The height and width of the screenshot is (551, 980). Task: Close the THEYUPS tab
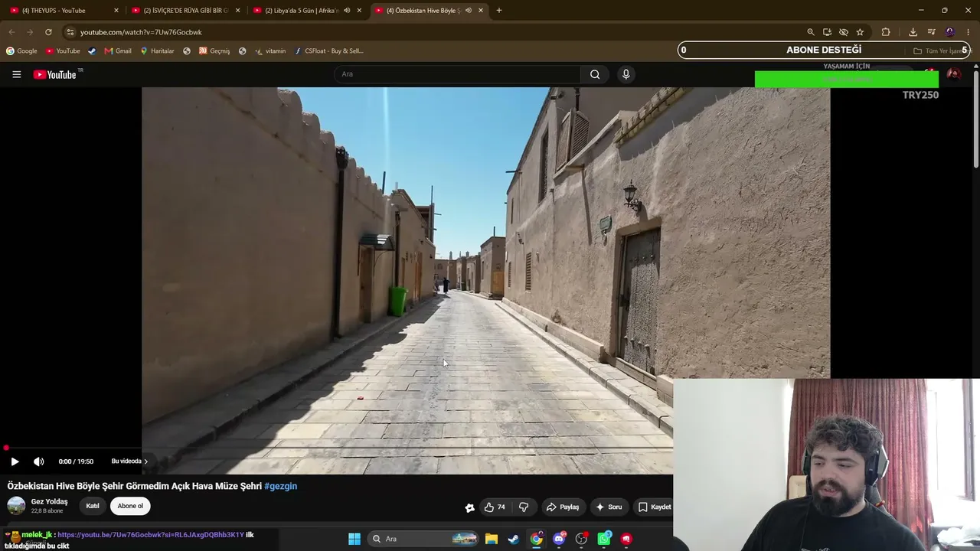116,11
